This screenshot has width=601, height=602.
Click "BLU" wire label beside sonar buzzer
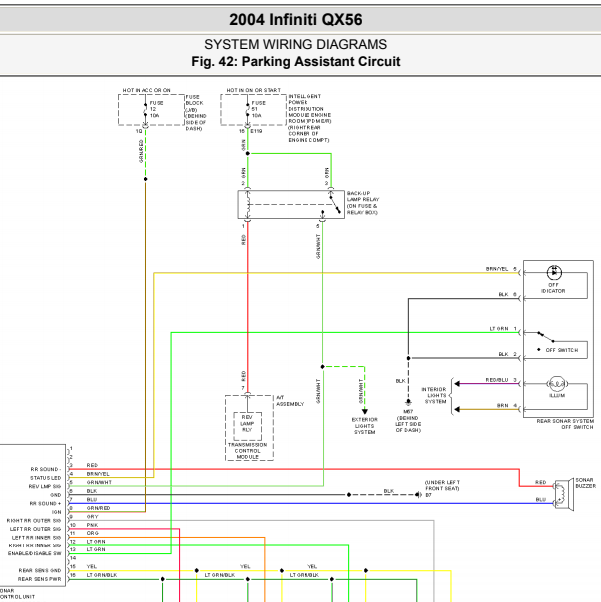coord(540,499)
